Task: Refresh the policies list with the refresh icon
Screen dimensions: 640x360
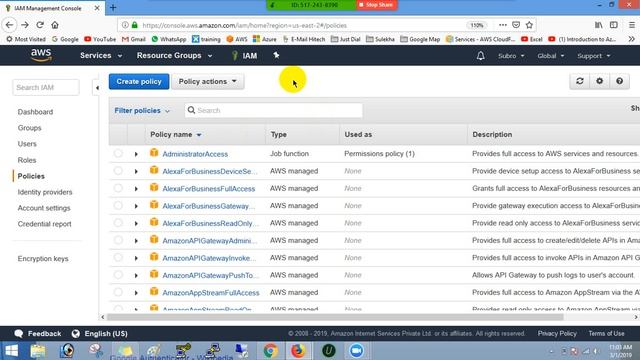Action: tap(580, 81)
